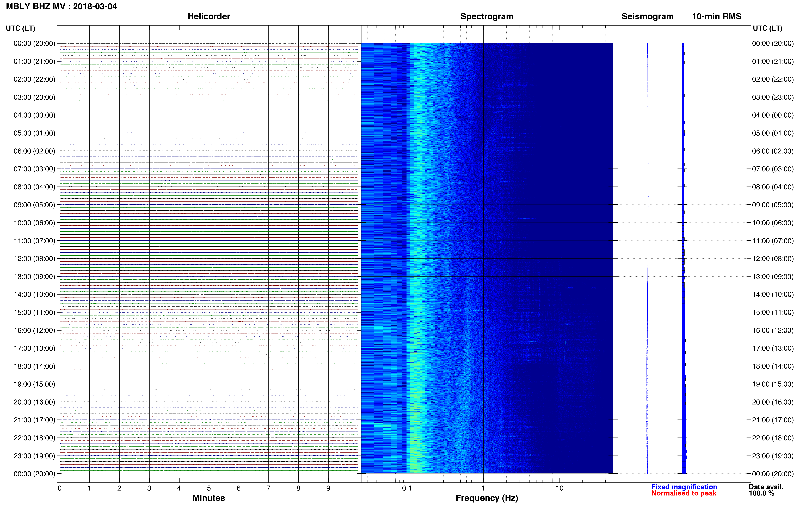Select the Seismogram panel heading
The image size is (812, 508).
tap(648, 16)
